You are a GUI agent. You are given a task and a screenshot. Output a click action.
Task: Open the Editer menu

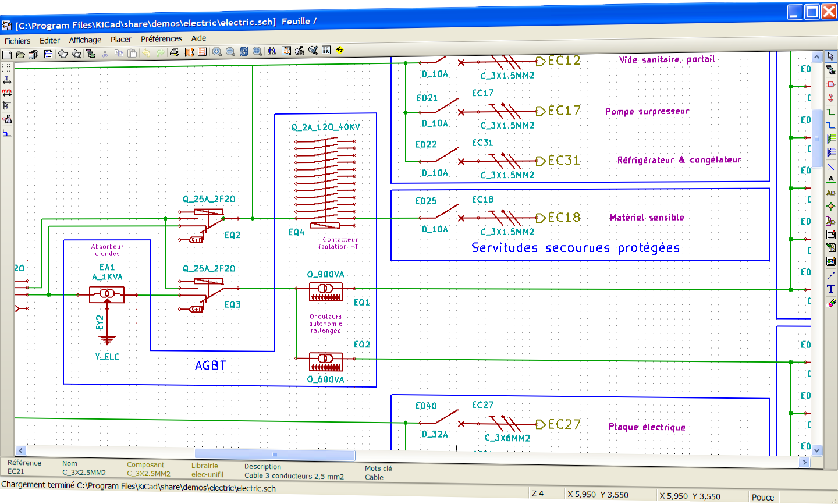pyautogui.click(x=49, y=40)
